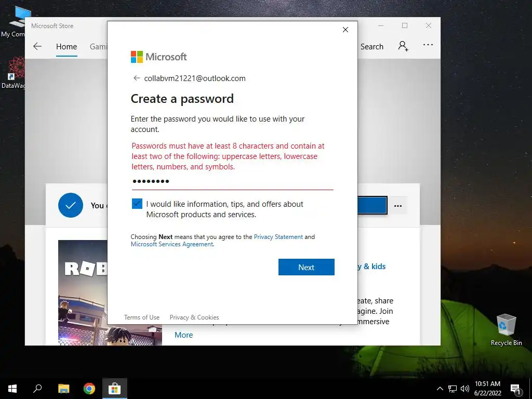This screenshot has height=399, width=532.
Task: Click the sign-in account icon in Store
Action: point(403,46)
